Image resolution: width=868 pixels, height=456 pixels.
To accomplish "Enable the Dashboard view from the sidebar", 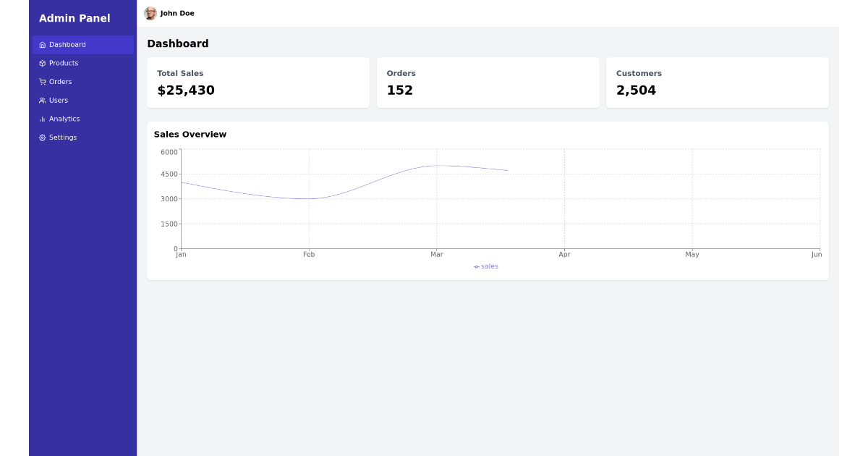I will (x=67, y=44).
